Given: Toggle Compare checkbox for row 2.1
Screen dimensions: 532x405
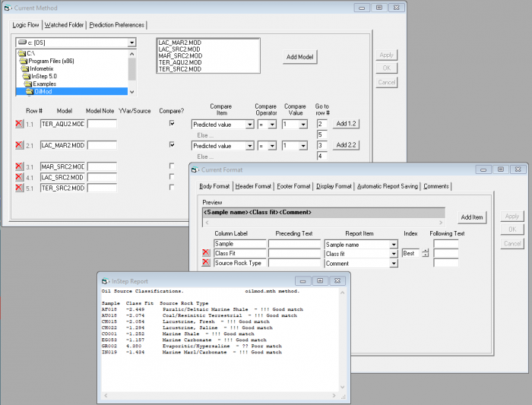Looking at the screenshot, I should [x=172, y=144].
